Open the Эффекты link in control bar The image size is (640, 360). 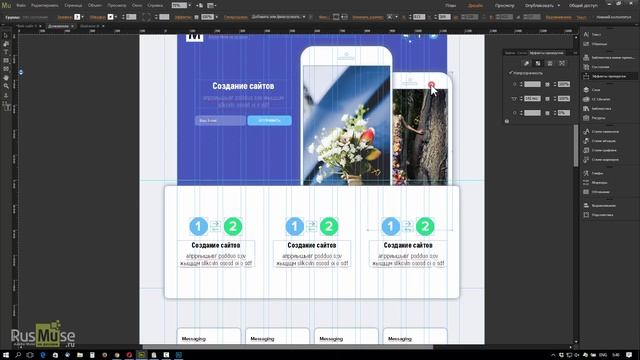(183, 17)
